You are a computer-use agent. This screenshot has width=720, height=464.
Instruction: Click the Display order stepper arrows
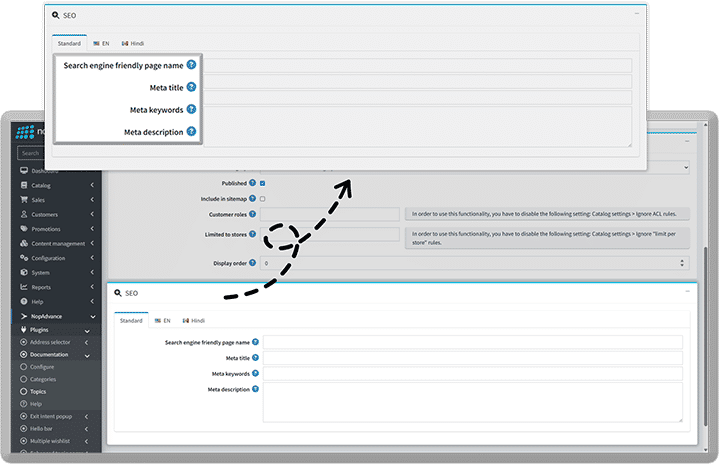pyautogui.click(x=682, y=263)
